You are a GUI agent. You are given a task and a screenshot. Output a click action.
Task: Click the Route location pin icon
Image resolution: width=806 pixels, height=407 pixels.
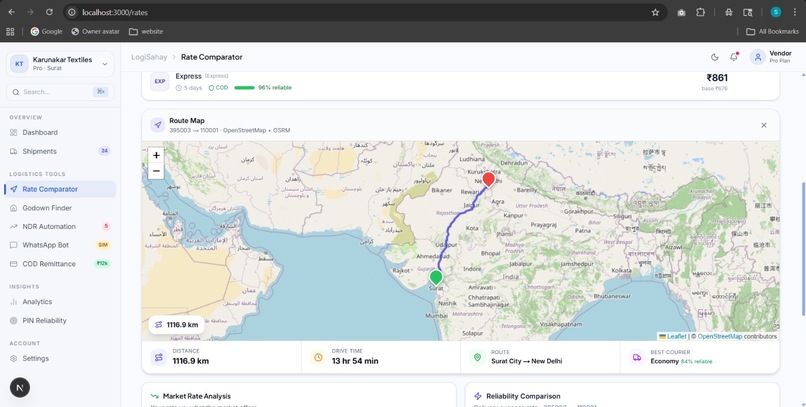coord(478,357)
